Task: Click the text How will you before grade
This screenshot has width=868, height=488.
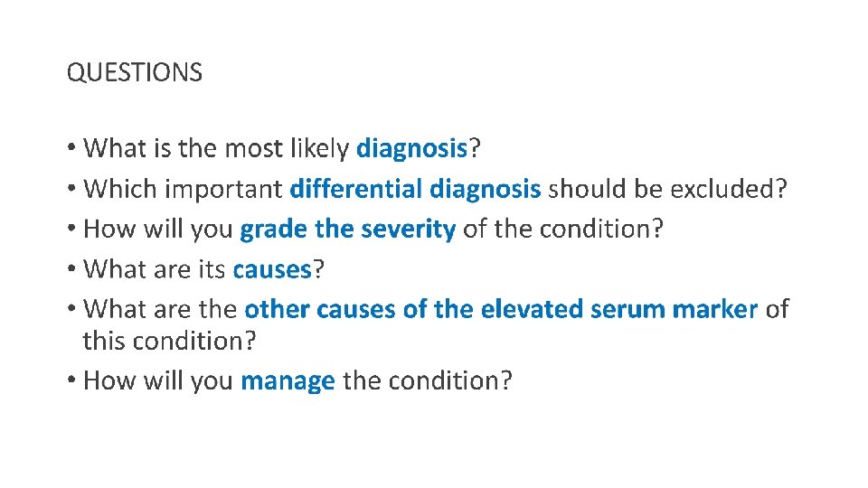Action: [157, 230]
